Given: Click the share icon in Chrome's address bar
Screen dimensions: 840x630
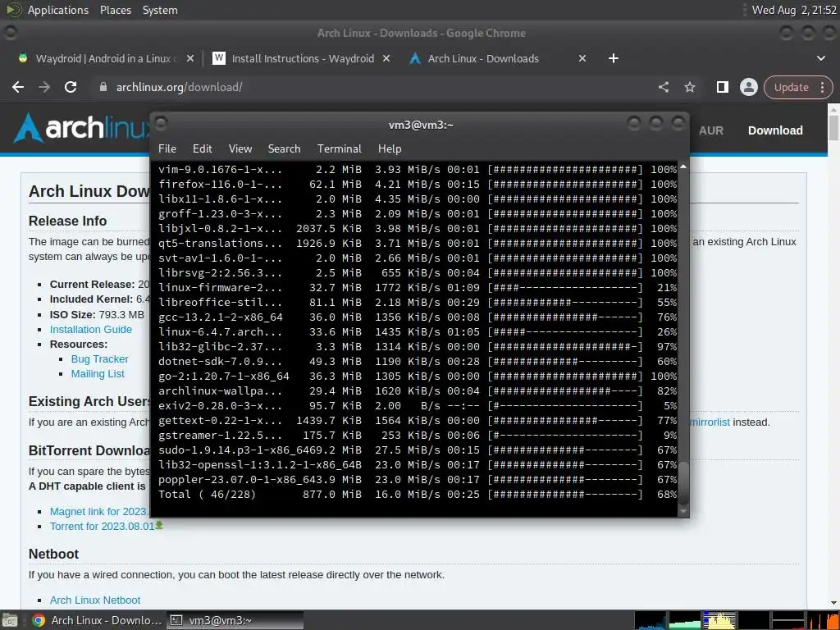Looking at the screenshot, I should pos(663,87).
